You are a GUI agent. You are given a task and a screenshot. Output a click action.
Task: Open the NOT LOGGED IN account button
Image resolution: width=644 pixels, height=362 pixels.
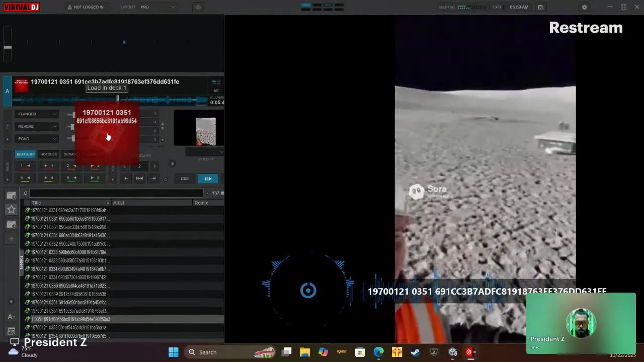pos(86,7)
